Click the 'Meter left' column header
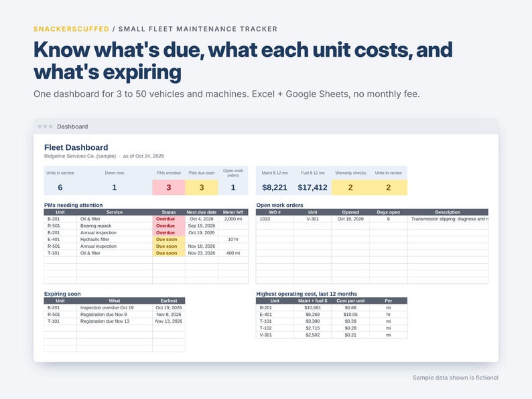 coord(233,212)
